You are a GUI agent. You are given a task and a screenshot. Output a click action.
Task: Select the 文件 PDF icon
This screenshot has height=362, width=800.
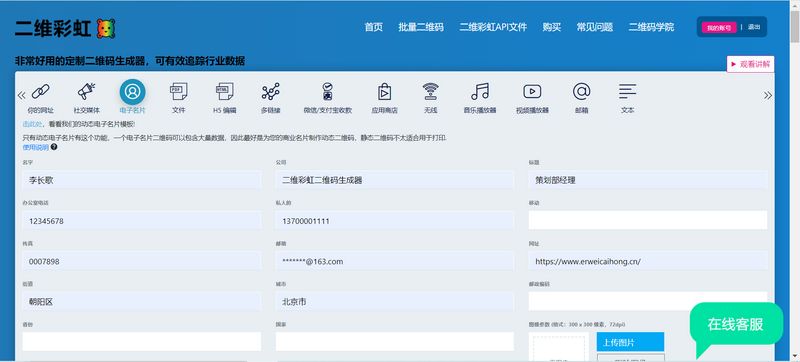click(x=179, y=92)
